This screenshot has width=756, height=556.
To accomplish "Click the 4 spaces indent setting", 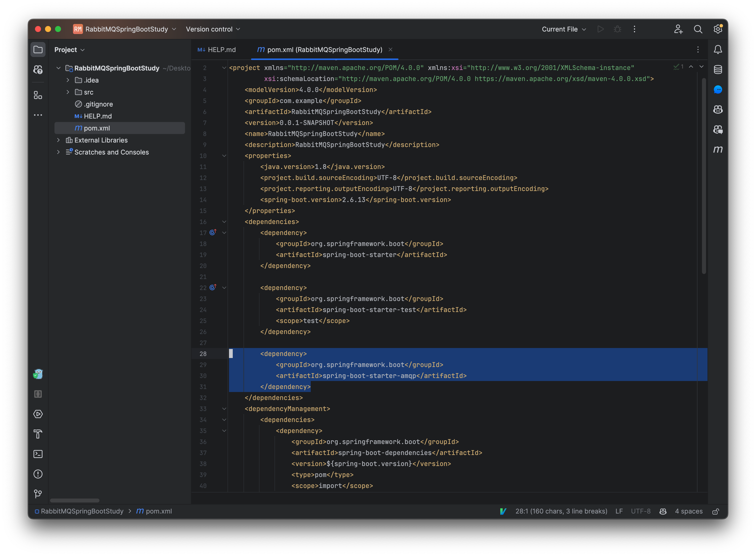I will coord(688,511).
